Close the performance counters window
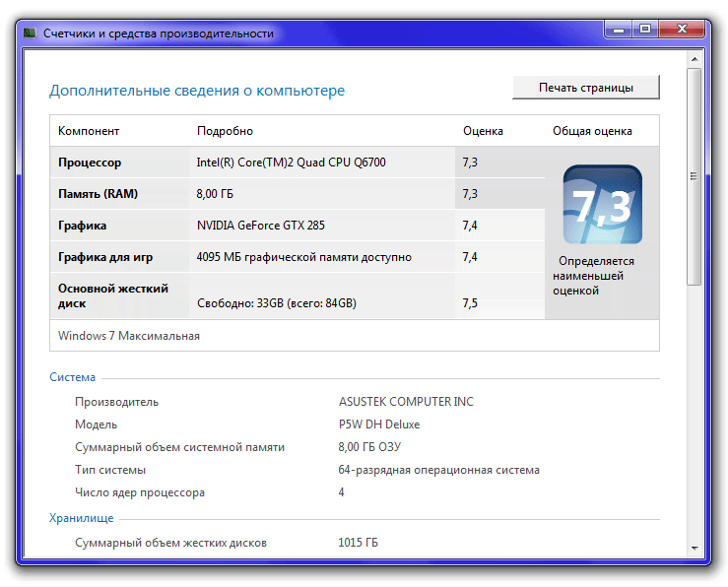 (x=682, y=30)
